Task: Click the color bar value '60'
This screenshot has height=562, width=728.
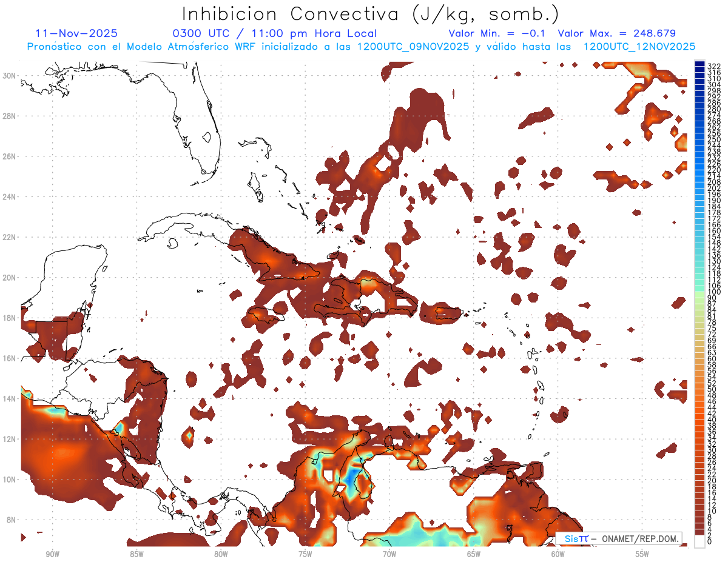Action: click(712, 359)
